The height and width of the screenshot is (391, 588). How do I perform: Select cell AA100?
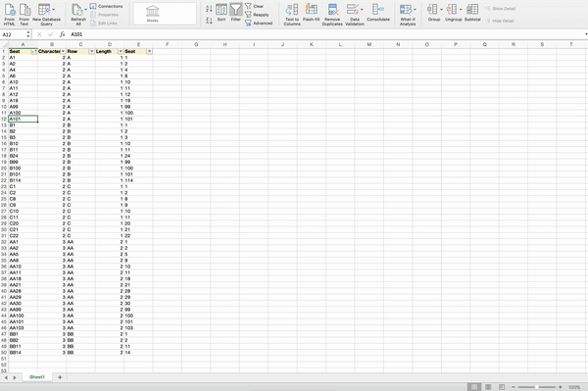[23, 316]
